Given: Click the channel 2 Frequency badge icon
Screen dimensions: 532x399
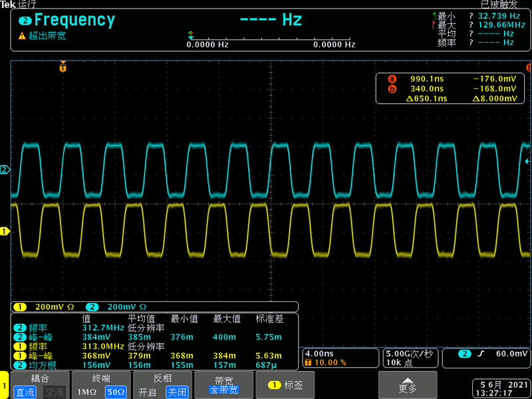Looking at the screenshot, I should point(25,21).
